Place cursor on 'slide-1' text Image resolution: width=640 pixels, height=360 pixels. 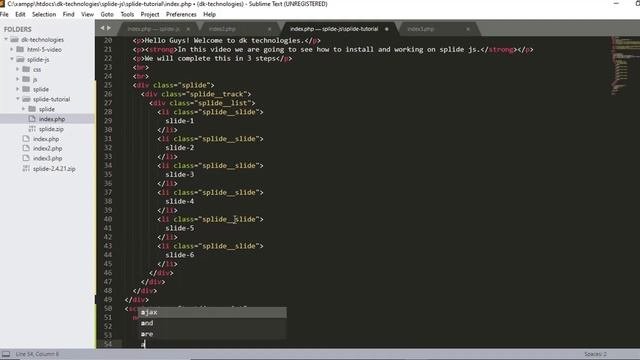180,121
